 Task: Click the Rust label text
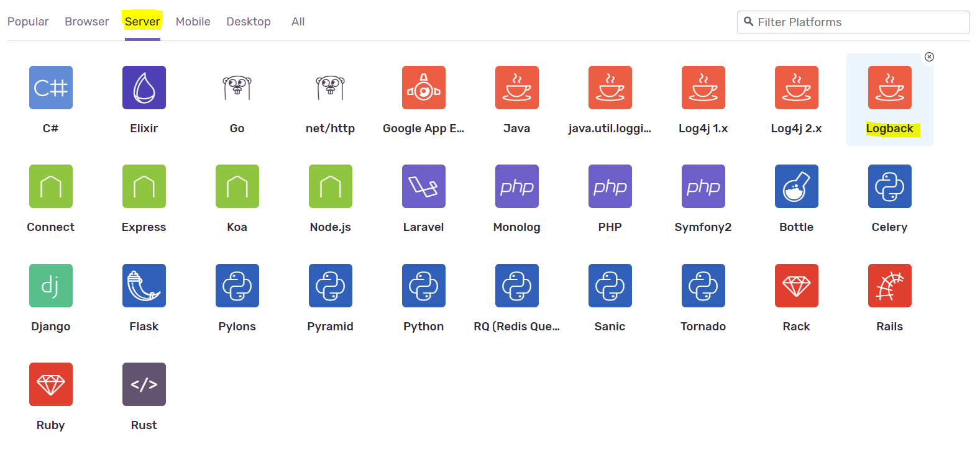[x=144, y=425]
